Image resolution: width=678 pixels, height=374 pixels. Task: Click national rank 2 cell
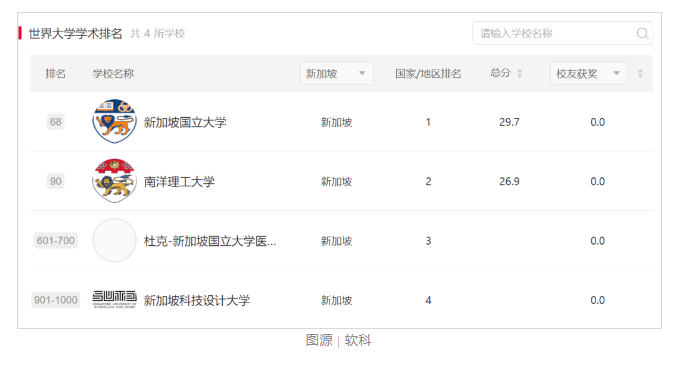[428, 181]
